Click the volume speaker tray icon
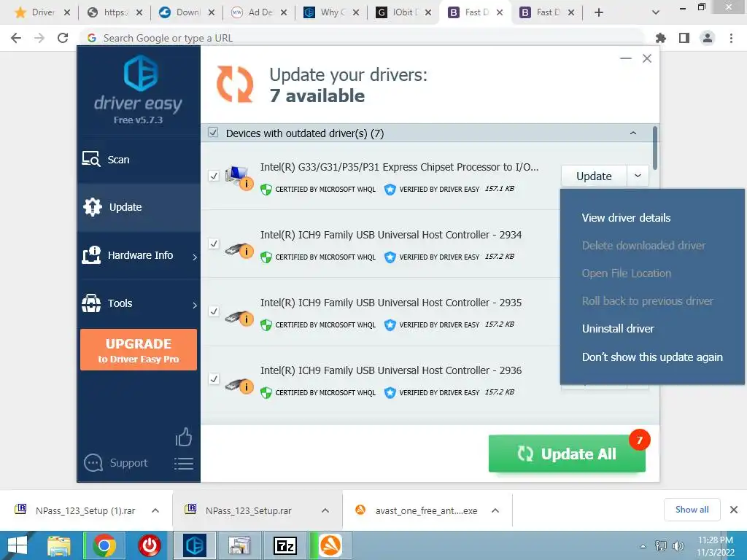 (678, 546)
